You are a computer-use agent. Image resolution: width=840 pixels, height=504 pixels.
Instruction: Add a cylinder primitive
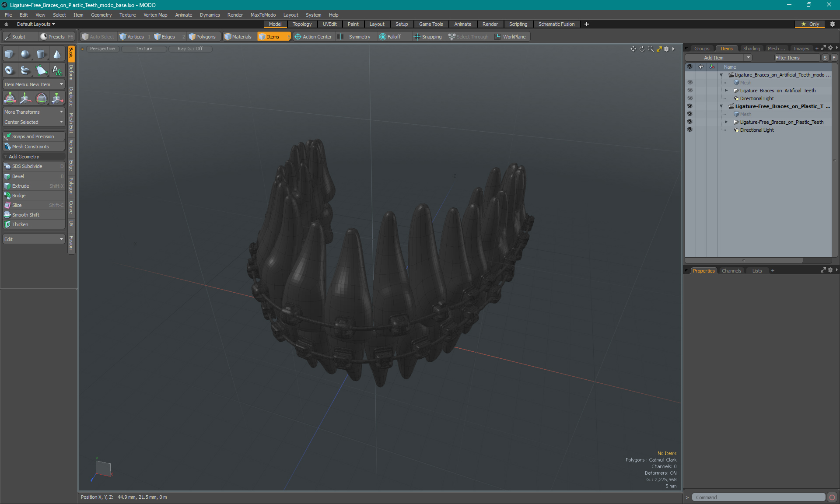click(41, 54)
